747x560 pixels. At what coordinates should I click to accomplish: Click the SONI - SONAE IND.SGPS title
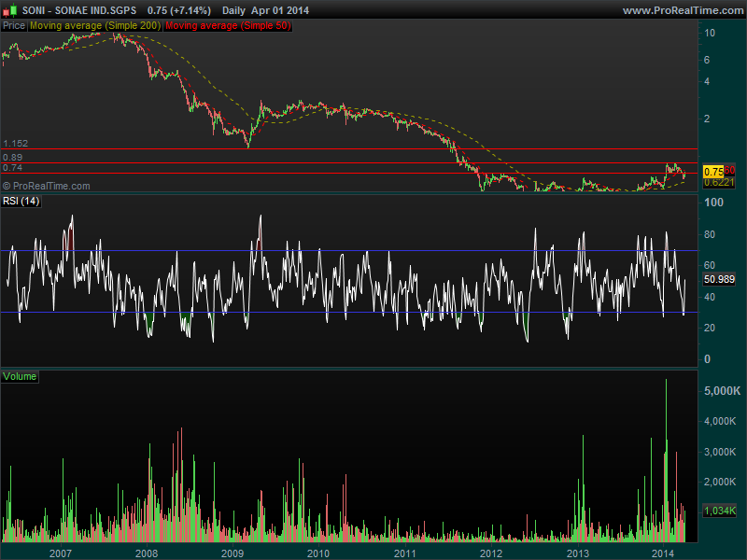click(79, 10)
